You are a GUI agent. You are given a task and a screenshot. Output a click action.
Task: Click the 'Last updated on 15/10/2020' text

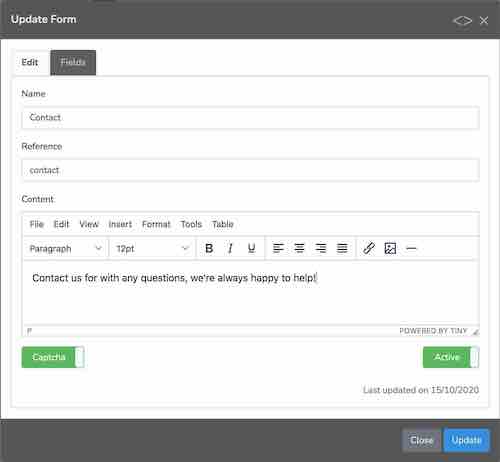(421, 390)
